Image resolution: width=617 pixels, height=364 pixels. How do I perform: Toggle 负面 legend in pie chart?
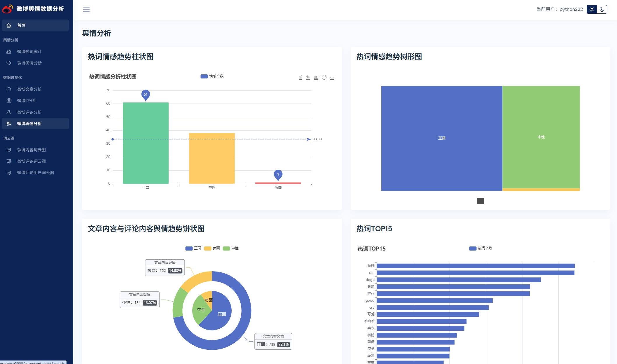[212, 248]
